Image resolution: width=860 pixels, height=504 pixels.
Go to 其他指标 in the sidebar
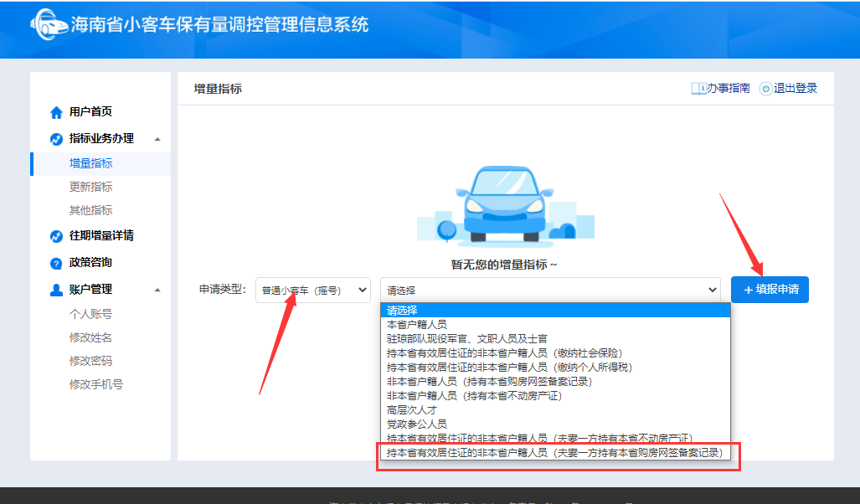coord(90,211)
